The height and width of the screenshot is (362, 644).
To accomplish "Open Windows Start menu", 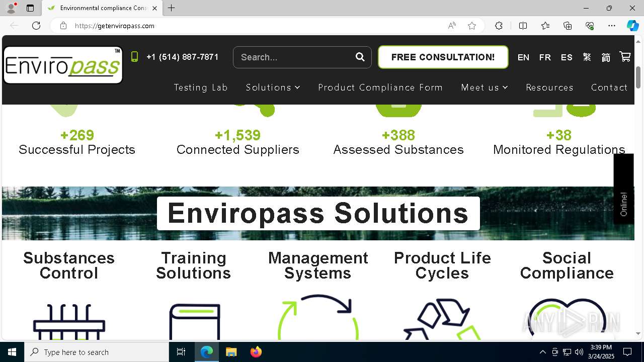I will [x=12, y=352].
